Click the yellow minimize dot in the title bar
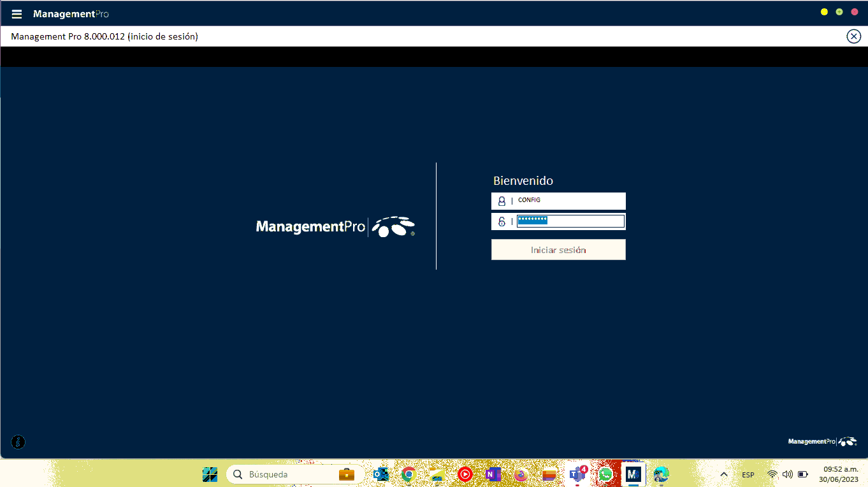 pos(824,12)
